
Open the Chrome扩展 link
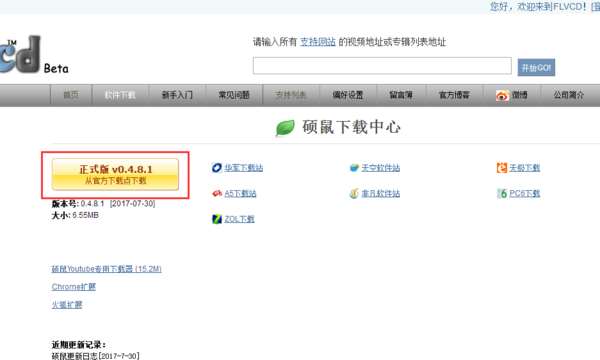(x=73, y=287)
